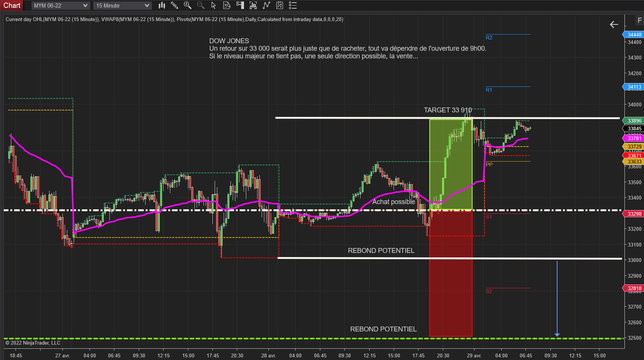Click the R1 pivot label

coord(489,90)
